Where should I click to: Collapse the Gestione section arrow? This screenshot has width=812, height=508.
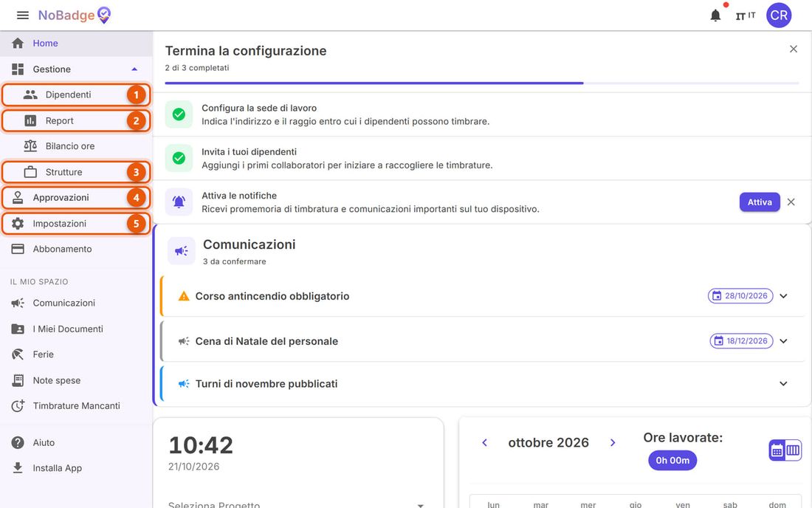[134, 69]
